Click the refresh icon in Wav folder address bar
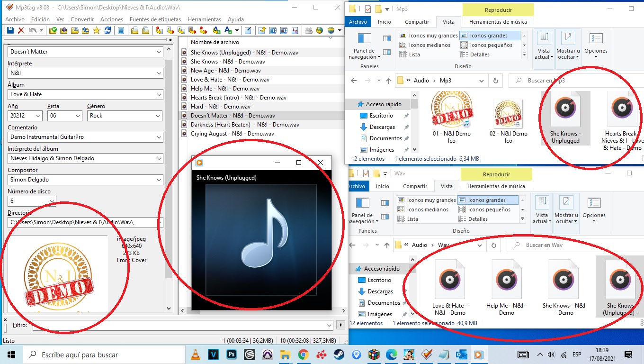Screen dimensions: 644x364 [x=494, y=245]
